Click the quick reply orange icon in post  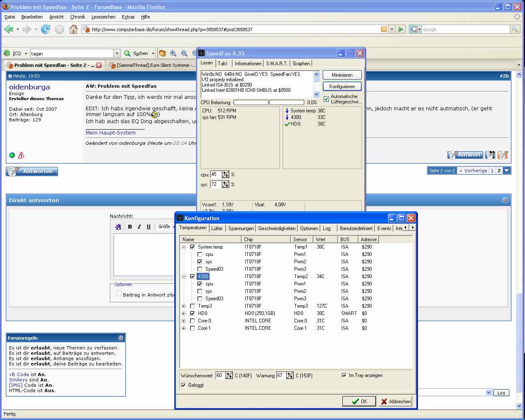(x=503, y=155)
